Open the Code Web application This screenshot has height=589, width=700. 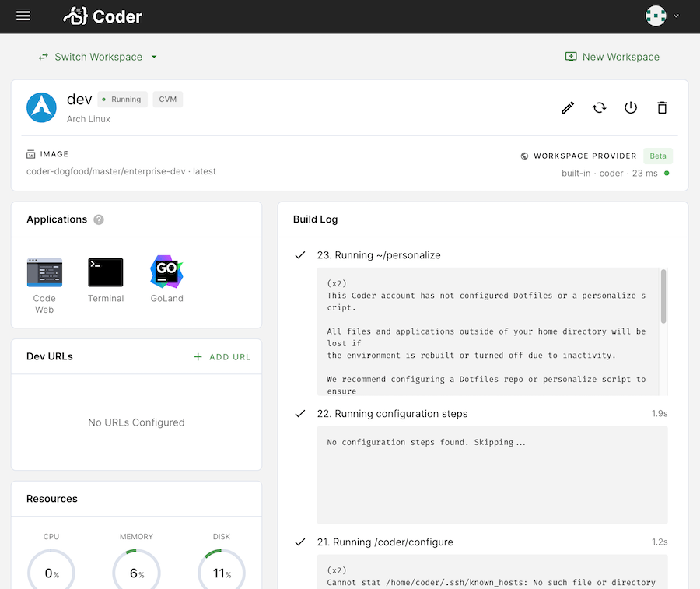pyautogui.click(x=44, y=272)
